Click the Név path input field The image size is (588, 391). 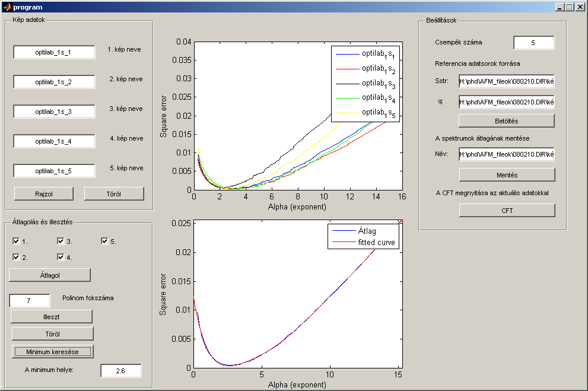tap(507, 154)
